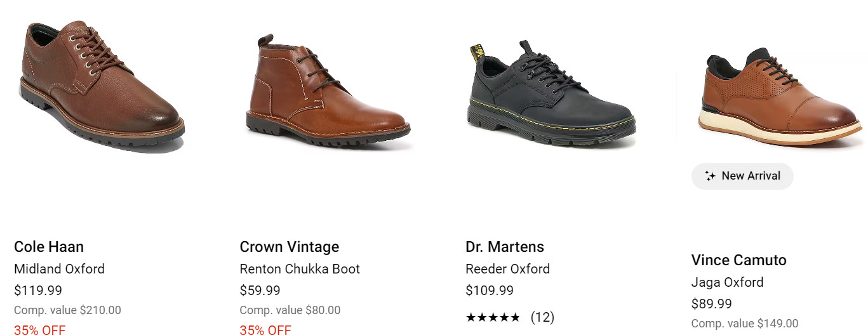
Task: Open the Reeder Oxford product link
Action: (x=507, y=269)
